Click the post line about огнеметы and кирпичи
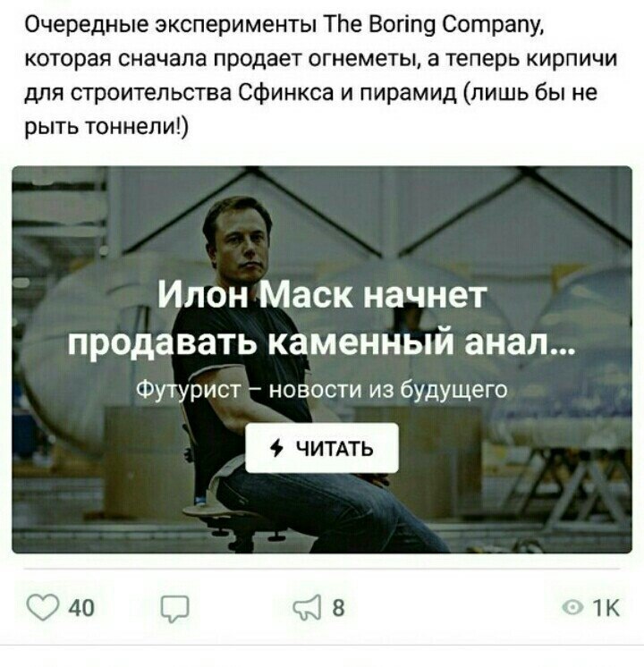The height and width of the screenshot is (667, 644). pos(320,59)
